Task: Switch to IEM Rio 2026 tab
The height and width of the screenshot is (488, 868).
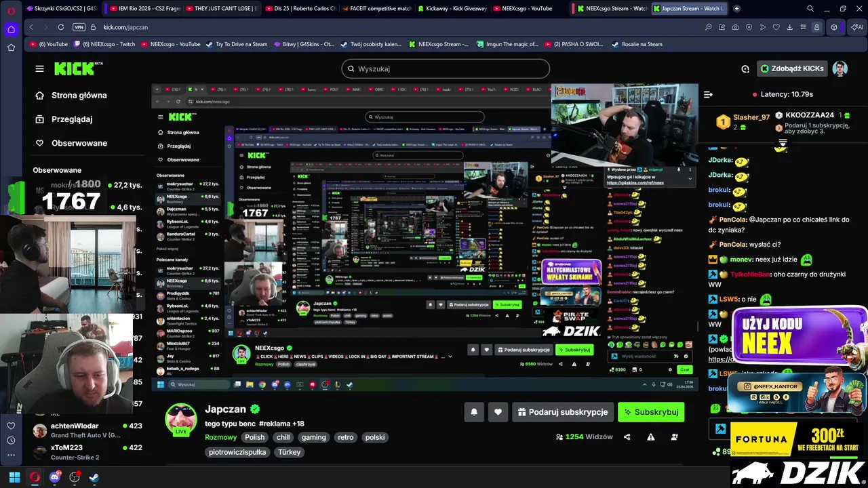Action: click(x=144, y=9)
